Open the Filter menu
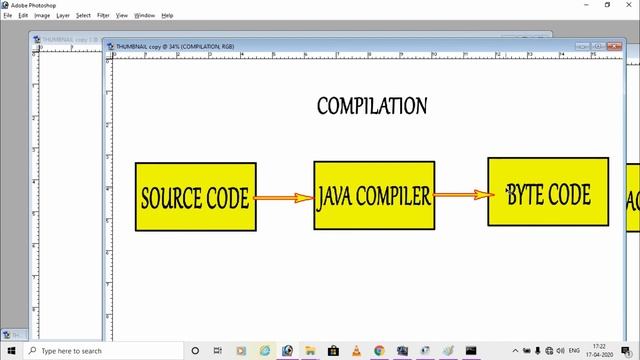The height and width of the screenshot is (360, 640). click(103, 16)
